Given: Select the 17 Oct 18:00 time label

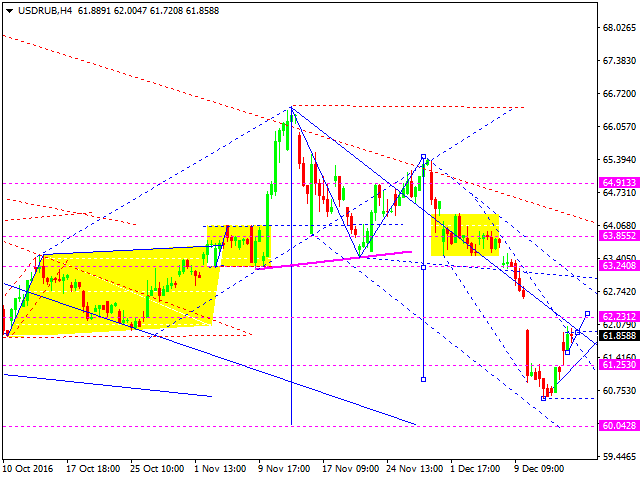Looking at the screenshot, I should (93, 469).
